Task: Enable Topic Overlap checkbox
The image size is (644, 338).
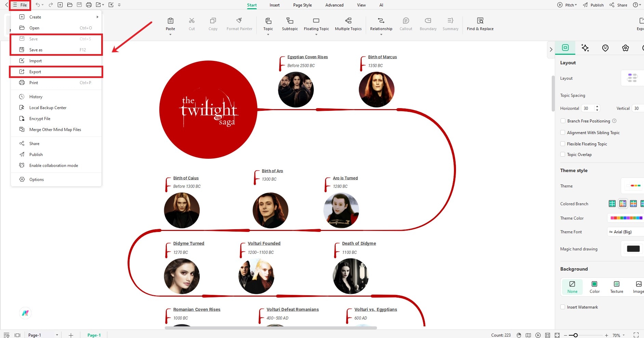Action: [563, 154]
